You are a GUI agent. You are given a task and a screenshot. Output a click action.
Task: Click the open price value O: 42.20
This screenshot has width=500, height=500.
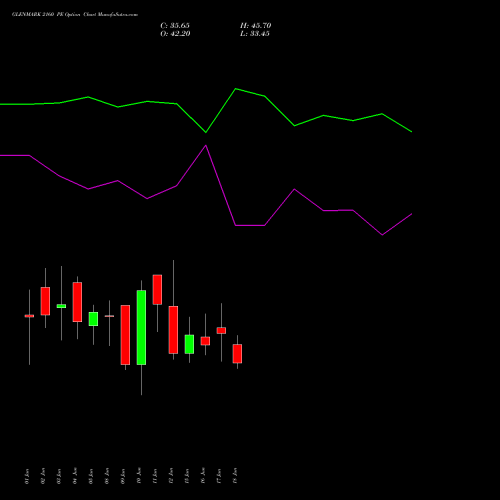pyautogui.click(x=175, y=34)
